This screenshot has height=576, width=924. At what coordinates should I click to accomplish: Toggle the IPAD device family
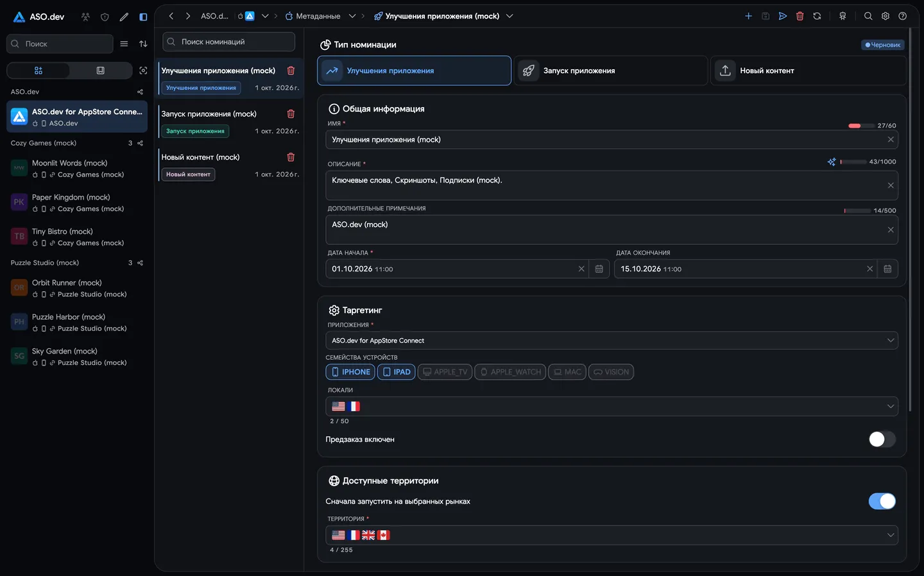pyautogui.click(x=397, y=372)
